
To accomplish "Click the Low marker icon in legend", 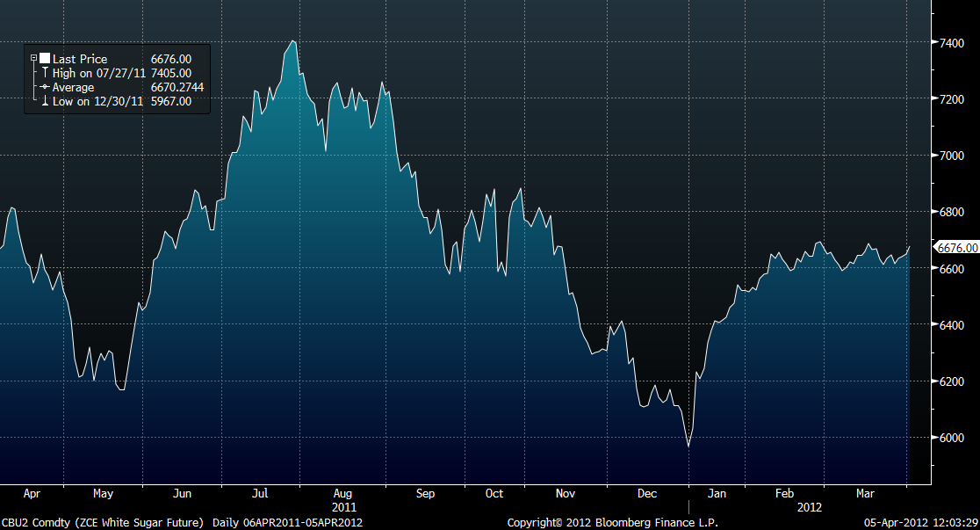I will coord(45,101).
